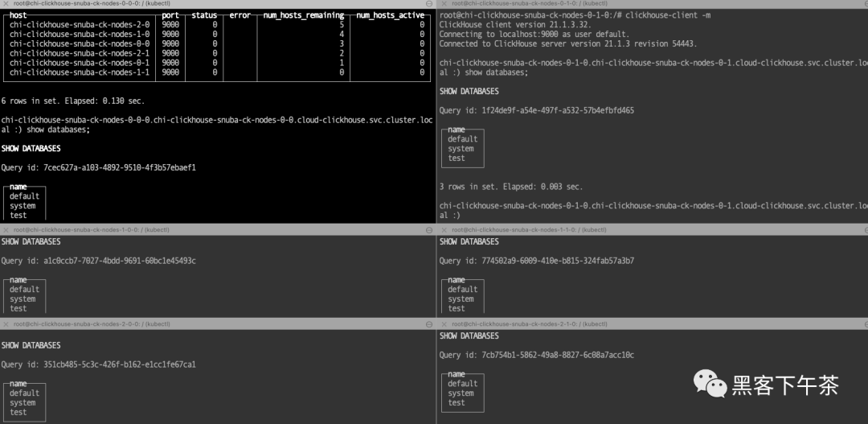Image resolution: width=868 pixels, height=424 pixels.
Task: Close the nodes-1-1-0 kubectl pane
Action: click(x=444, y=229)
